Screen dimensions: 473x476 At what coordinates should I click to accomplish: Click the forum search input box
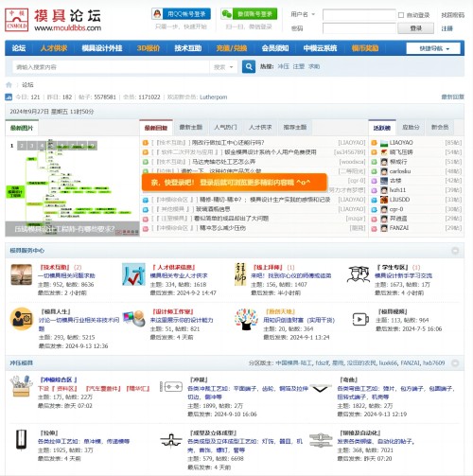point(111,67)
